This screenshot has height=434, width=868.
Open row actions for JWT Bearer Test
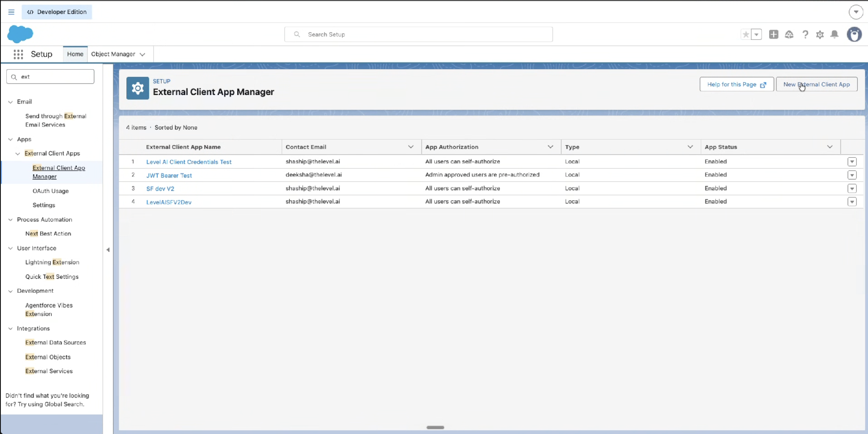[x=852, y=175]
